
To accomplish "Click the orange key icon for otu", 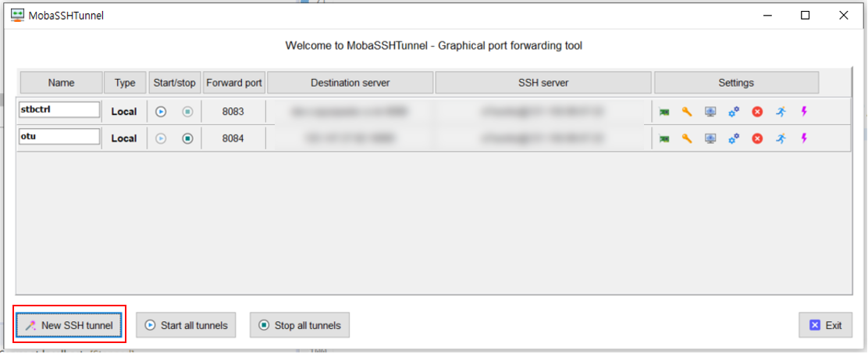I will (687, 138).
